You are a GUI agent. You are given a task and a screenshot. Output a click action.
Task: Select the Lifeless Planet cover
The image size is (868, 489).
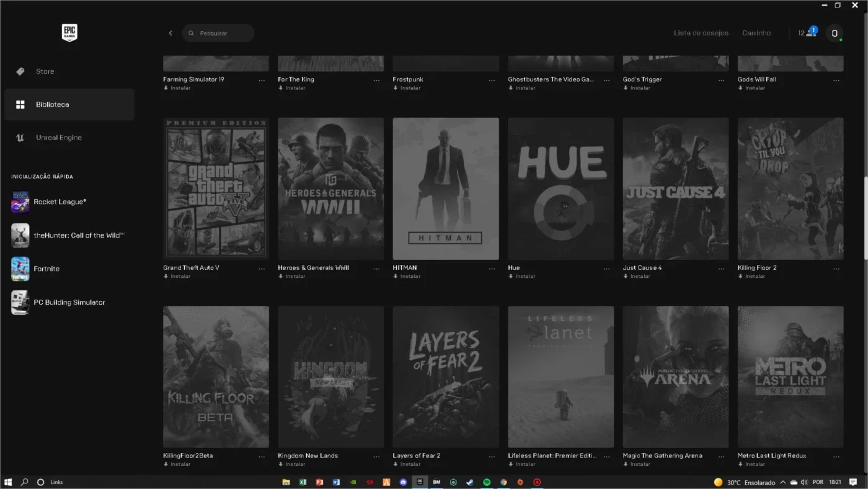[x=561, y=377]
